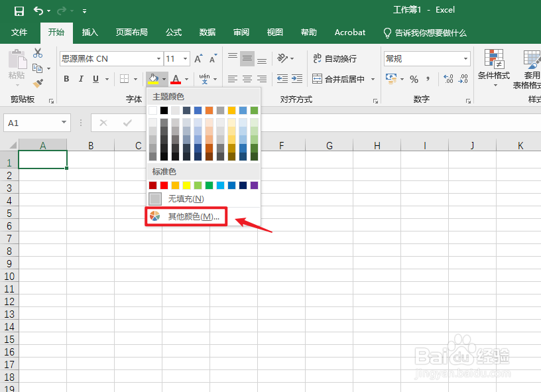Toggle Bold formatting
The height and width of the screenshot is (392, 541).
pyautogui.click(x=66, y=79)
